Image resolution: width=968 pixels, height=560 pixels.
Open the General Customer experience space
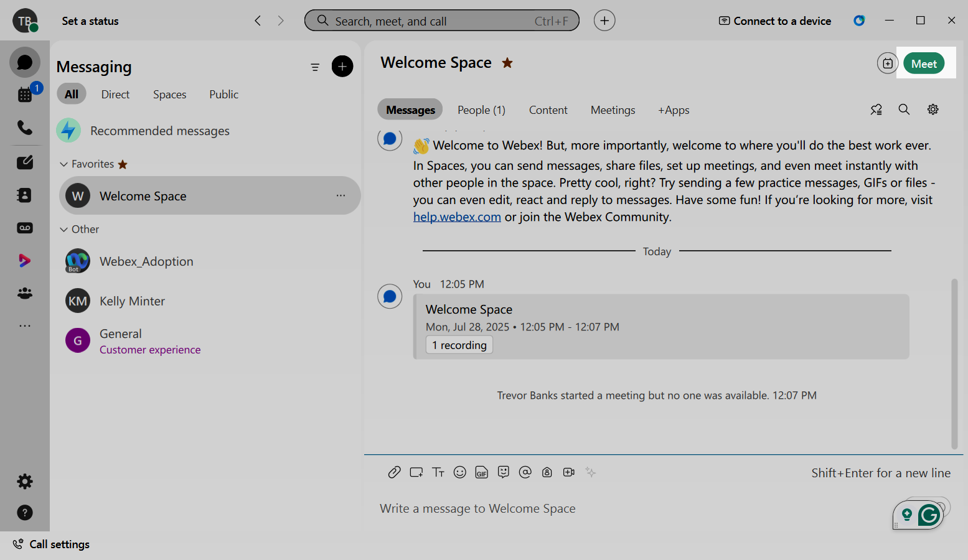pos(210,341)
